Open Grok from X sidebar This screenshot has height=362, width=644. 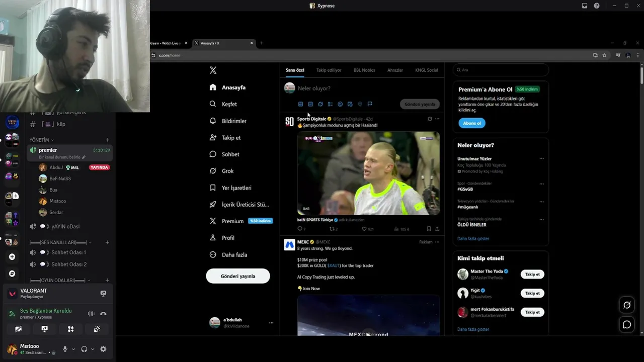click(x=222, y=171)
